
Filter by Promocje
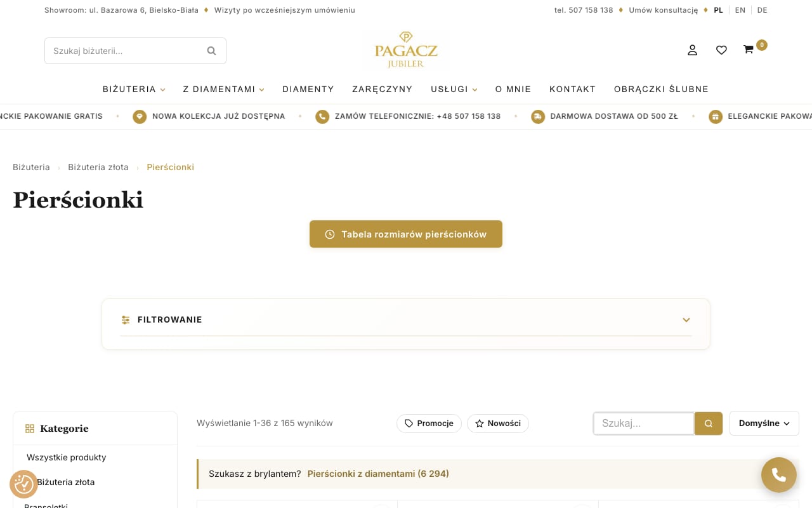pos(429,424)
